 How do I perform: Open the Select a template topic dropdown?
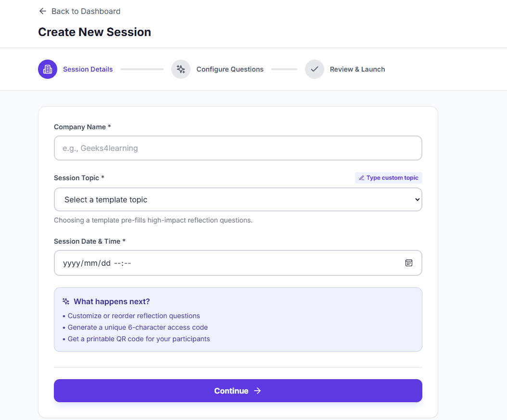[x=238, y=199]
